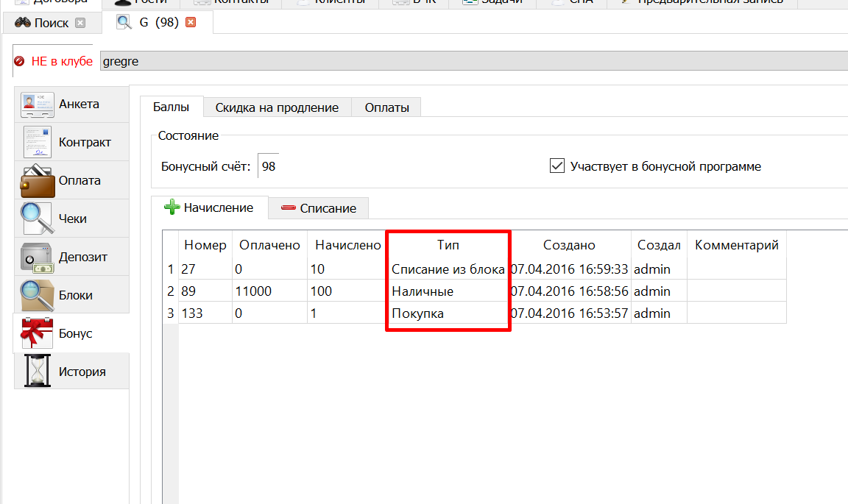Viewport: 848px width, 504px height.
Task: Sort by the Номер column header
Action: pos(205,245)
